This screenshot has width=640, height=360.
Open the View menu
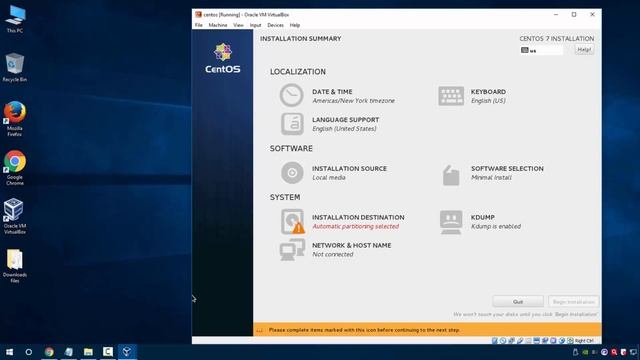click(238, 25)
